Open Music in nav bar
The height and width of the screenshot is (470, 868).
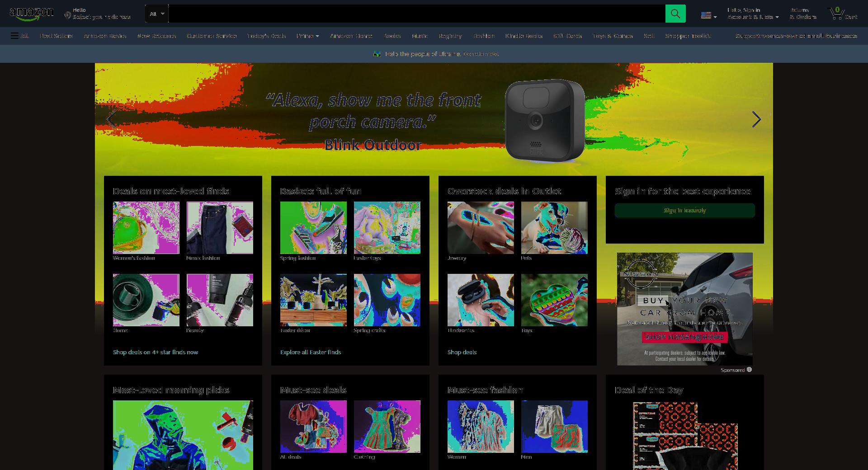click(420, 36)
